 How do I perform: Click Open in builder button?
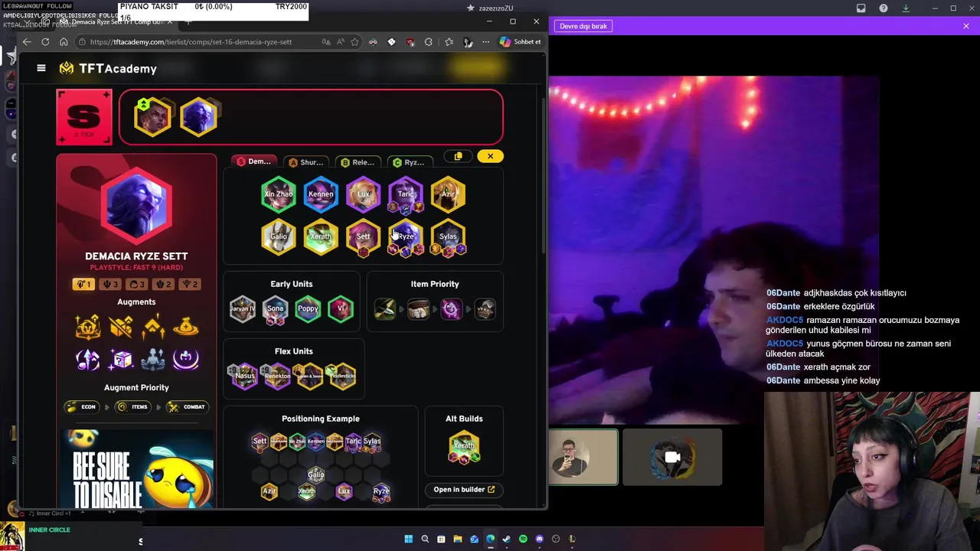click(464, 490)
